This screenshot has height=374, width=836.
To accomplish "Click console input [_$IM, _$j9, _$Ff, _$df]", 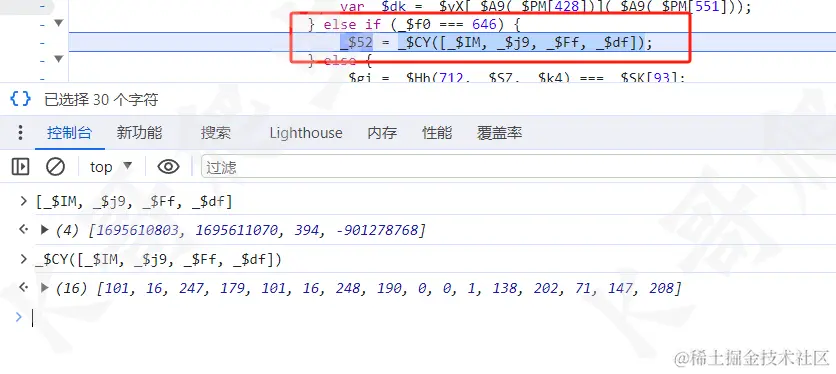I will (x=134, y=202).
